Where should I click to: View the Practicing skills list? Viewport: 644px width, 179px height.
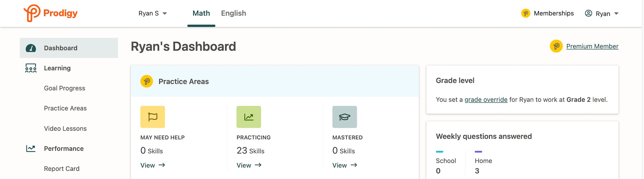click(x=249, y=165)
